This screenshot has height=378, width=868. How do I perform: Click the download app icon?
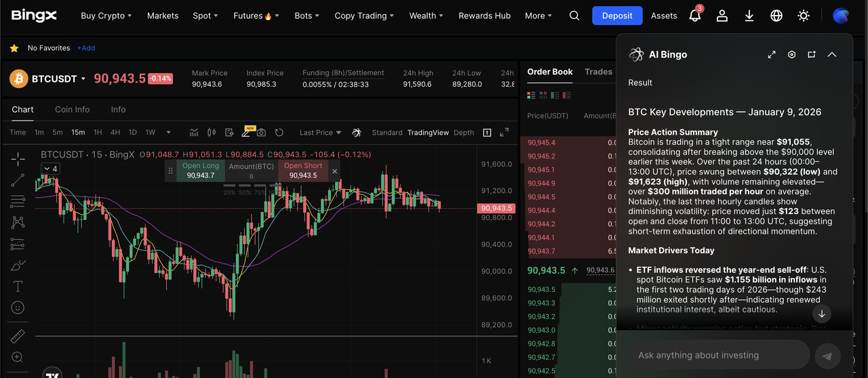pyautogui.click(x=749, y=16)
